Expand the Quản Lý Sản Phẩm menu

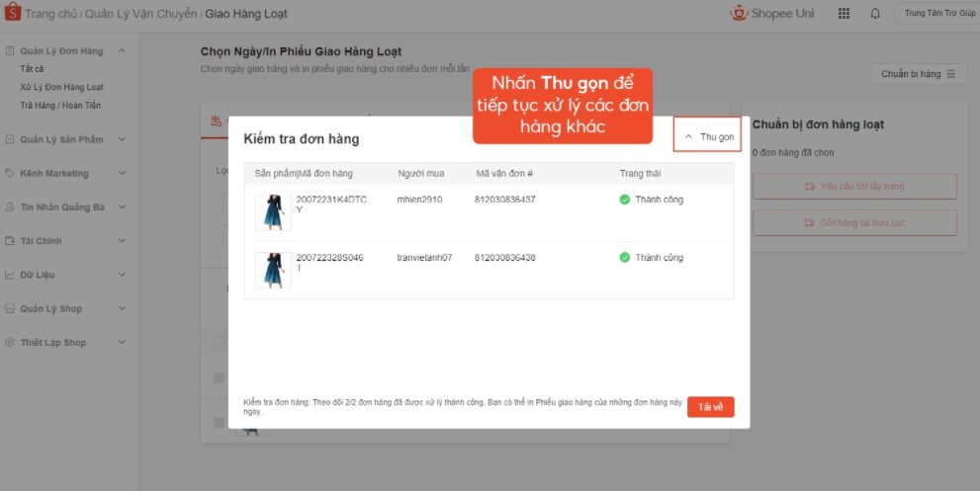tap(122, 139)
